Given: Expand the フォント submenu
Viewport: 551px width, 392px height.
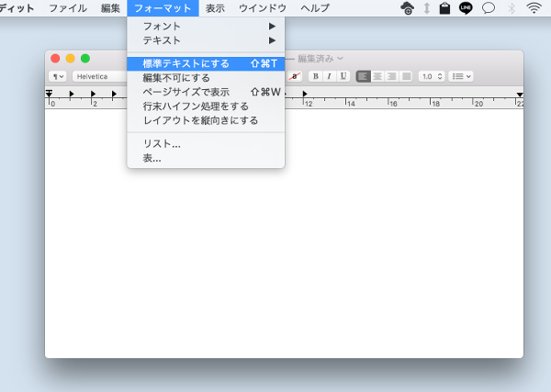Looking at the screenshot, I should click(206, 27).
